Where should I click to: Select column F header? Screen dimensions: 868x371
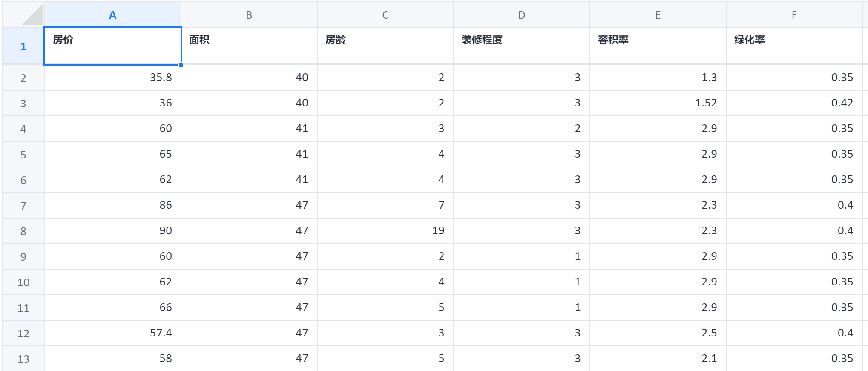pos(794,15)
